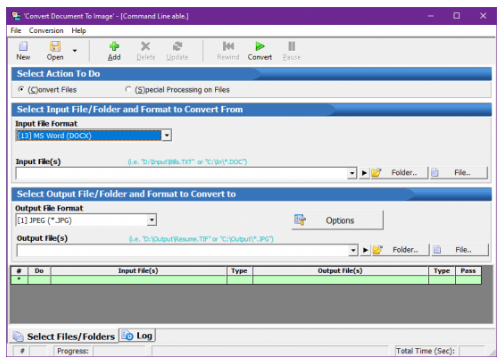
Task: Expand the Input File(s) history dropdown arrow
Action: 352,173
